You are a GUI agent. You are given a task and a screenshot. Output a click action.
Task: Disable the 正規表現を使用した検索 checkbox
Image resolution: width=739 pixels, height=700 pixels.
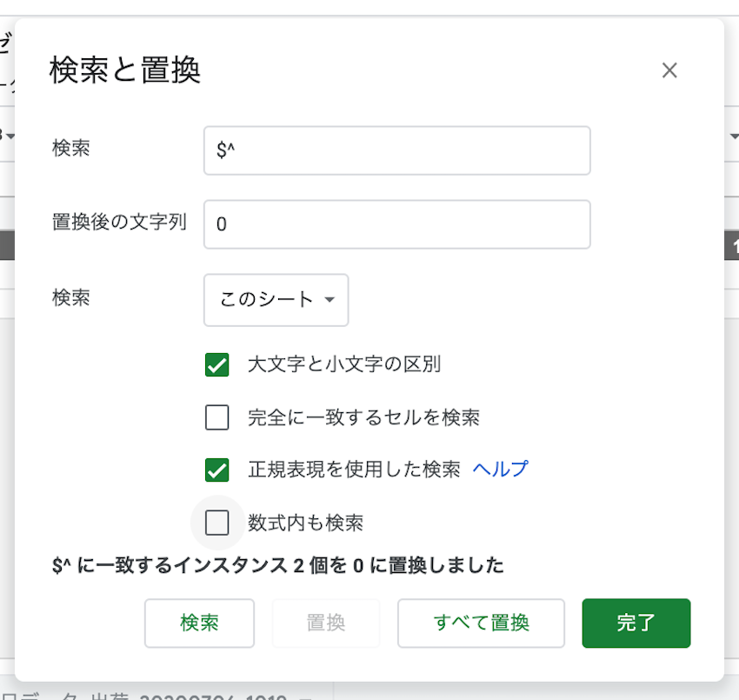[x=216, y=470]
